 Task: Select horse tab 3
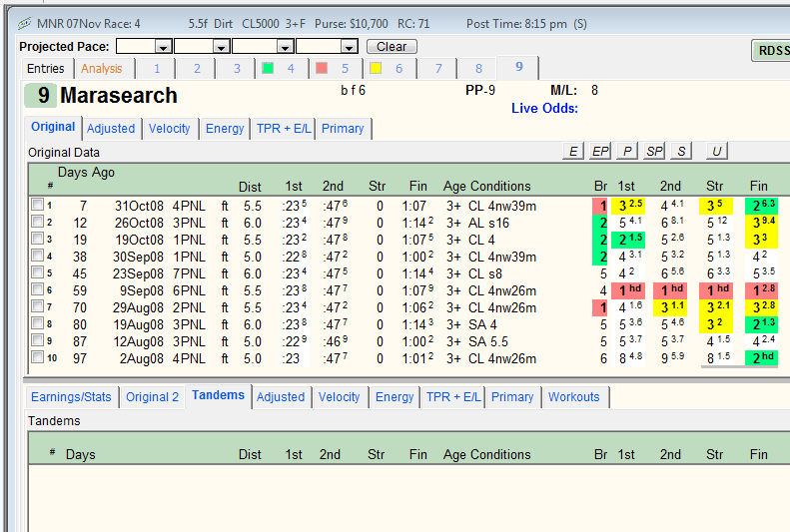[x=237, y=69]
